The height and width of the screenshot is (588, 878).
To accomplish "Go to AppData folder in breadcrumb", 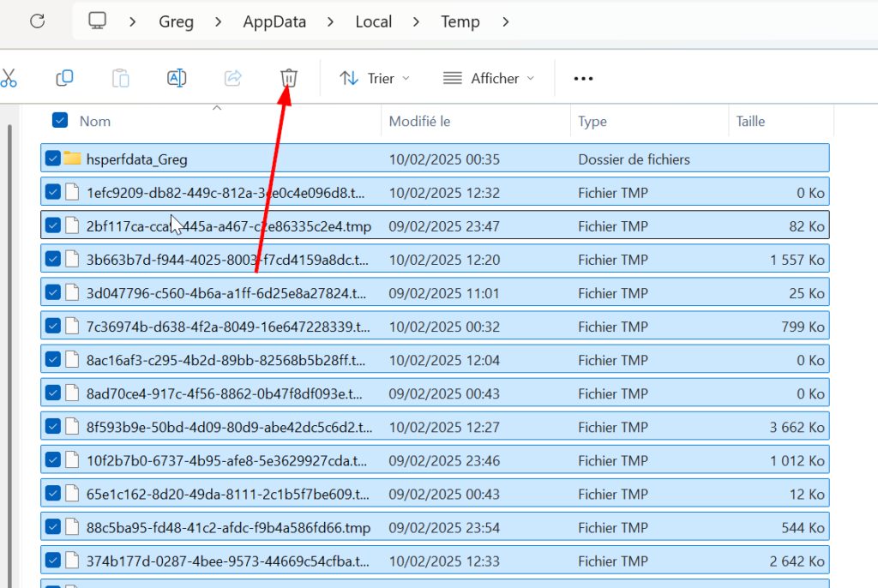I will (x=274, y=21).
